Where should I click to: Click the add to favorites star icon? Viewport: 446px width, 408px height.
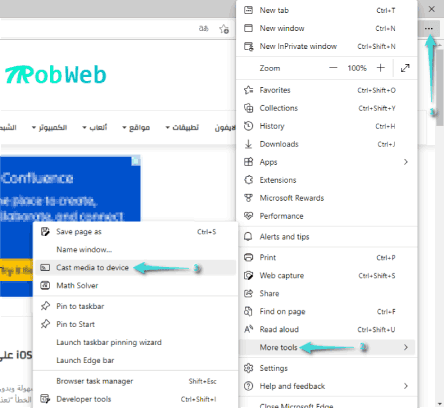(x=224, y=29)
